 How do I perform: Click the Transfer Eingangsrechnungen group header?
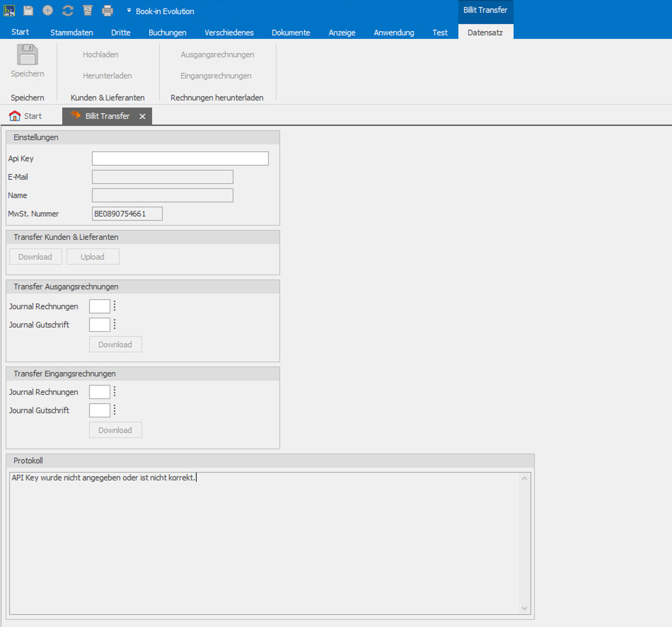click(x=143, y=374)
